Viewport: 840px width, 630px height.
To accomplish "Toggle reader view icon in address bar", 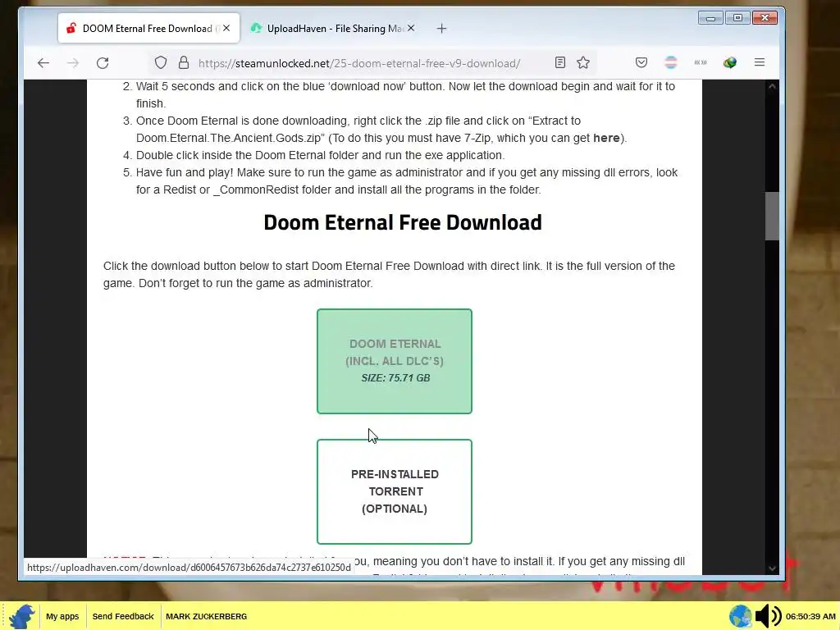I will [x=559, y=62].
